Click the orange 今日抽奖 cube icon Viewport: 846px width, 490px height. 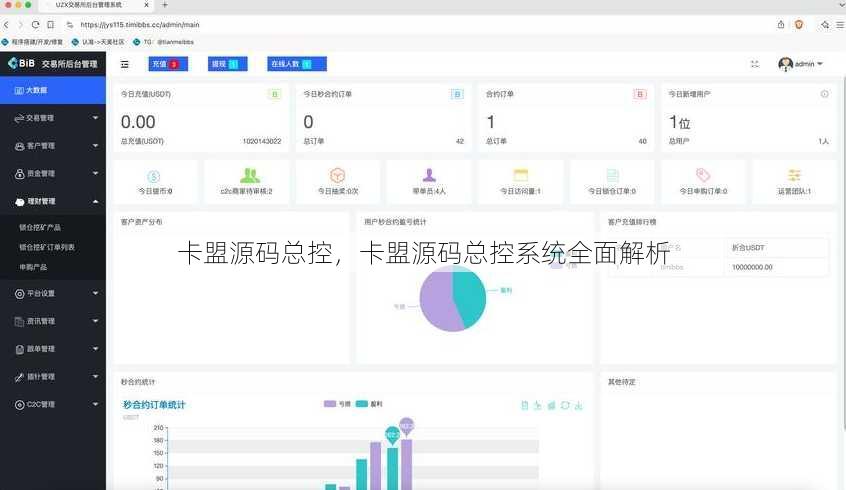point(337,175)
